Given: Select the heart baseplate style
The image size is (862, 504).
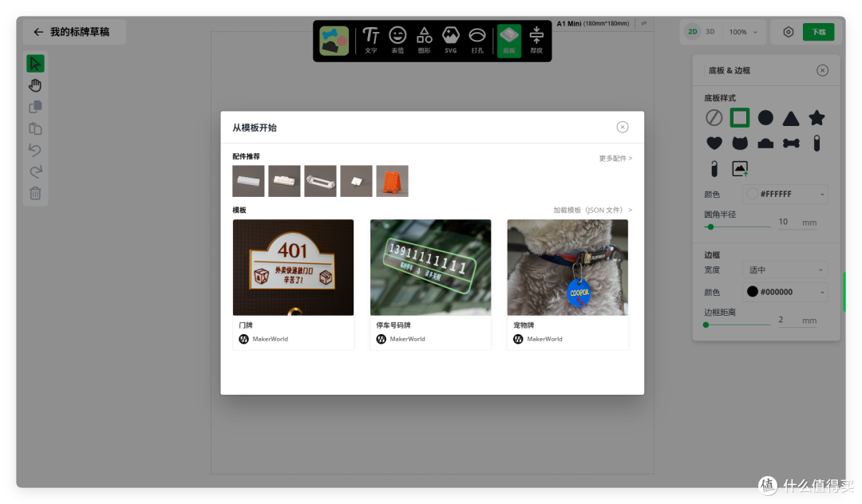Looking at the screenshot, I should tap(714, 144).
